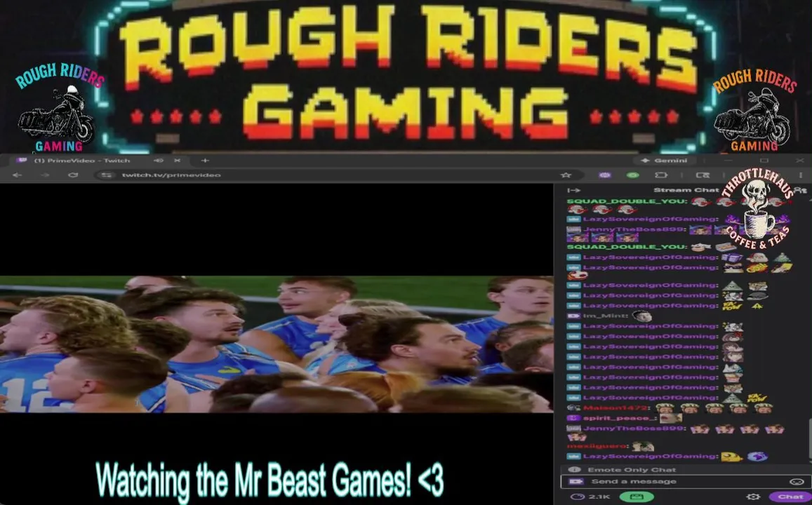This screenshot has width=812, height=505.
Task: Open the bits icon inside the message box
Action: coord(576,482)
